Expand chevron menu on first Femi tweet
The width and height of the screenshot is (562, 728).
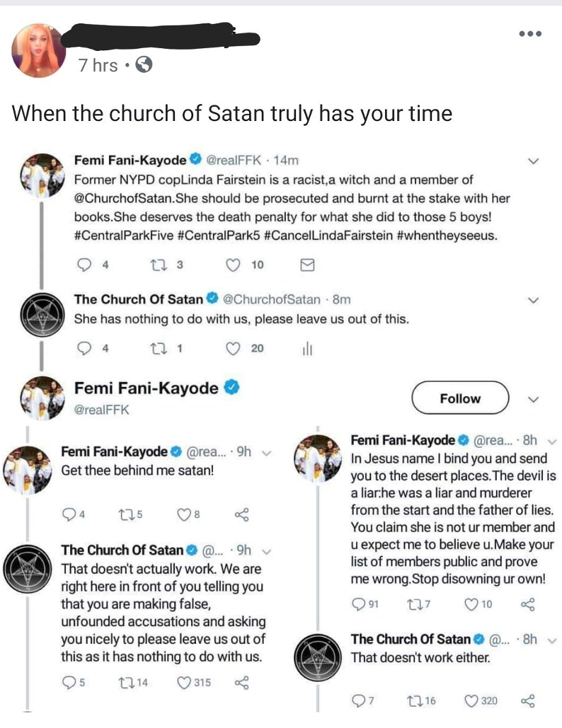tap(534, 161)
